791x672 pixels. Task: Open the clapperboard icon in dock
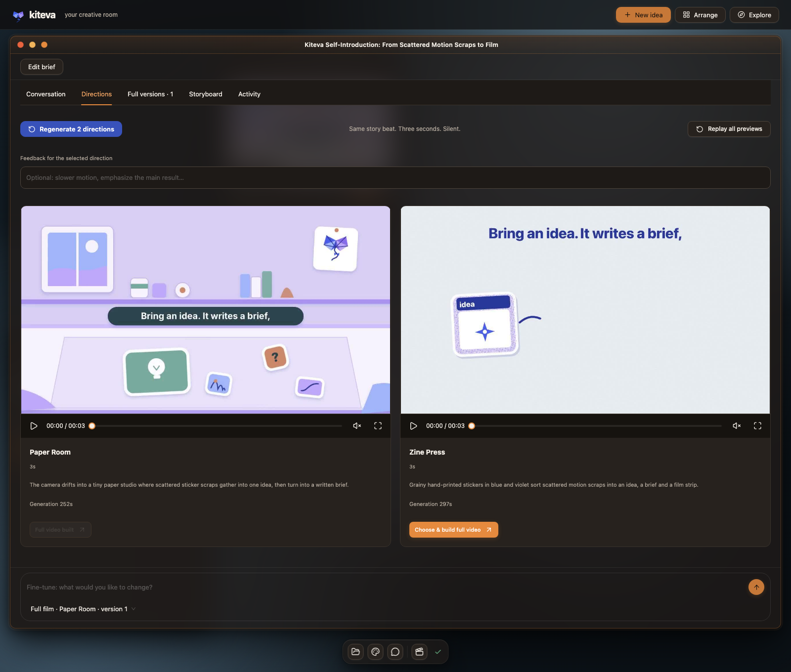click(x=419, y=652)
